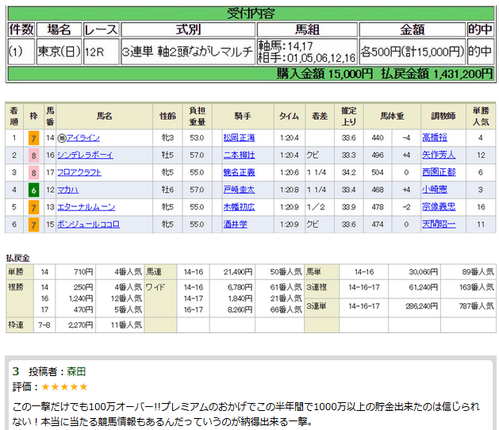The width and height of the screenshot is (499, 430).
Task: Open jockey link 酒井学
Action: click(x=235, y=224)
